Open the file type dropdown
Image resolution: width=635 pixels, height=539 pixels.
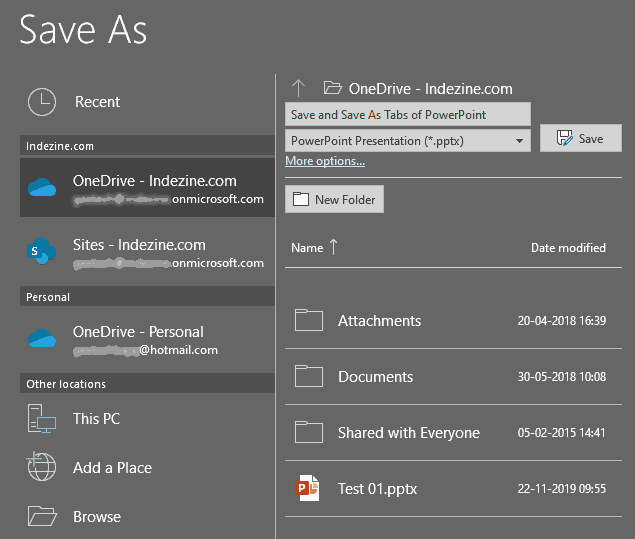[408, 141]
